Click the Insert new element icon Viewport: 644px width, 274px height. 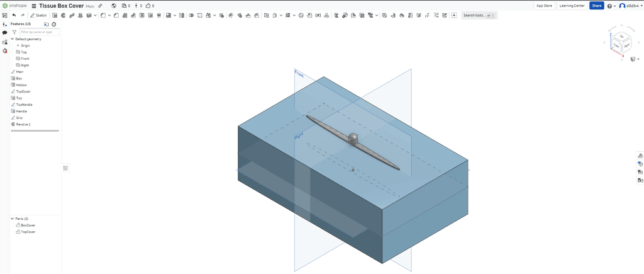pos(5,25)
